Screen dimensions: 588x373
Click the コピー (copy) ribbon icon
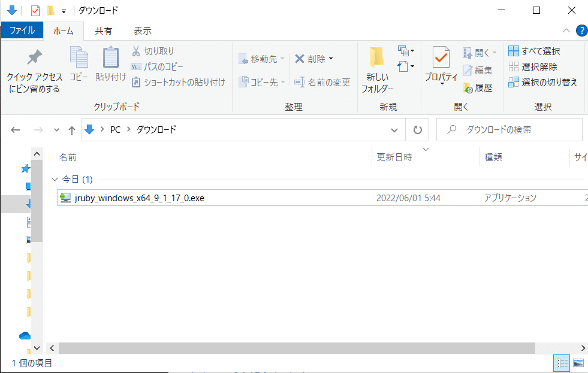pyautogui.click(x=79, y=57)
